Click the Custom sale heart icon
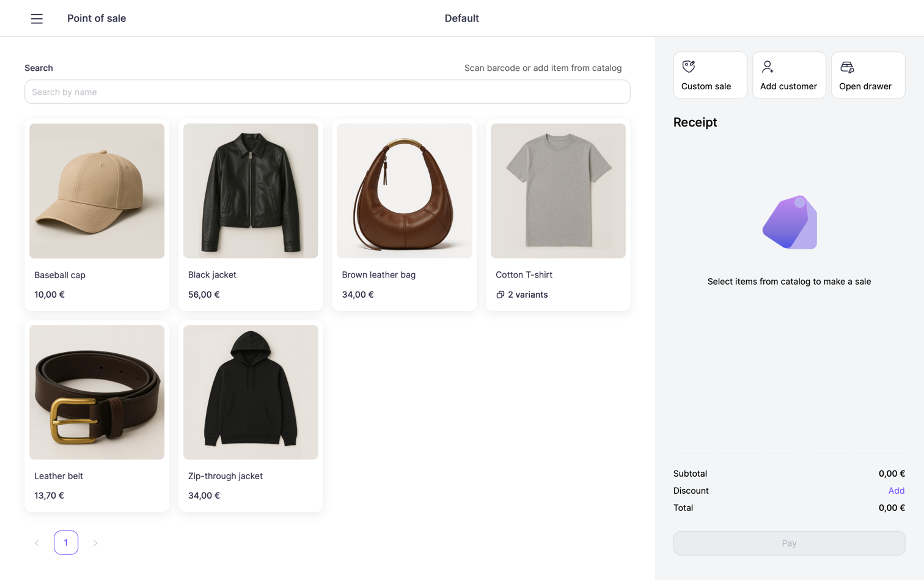The width and height of the screenshot is (924, 580). point(688,67)
